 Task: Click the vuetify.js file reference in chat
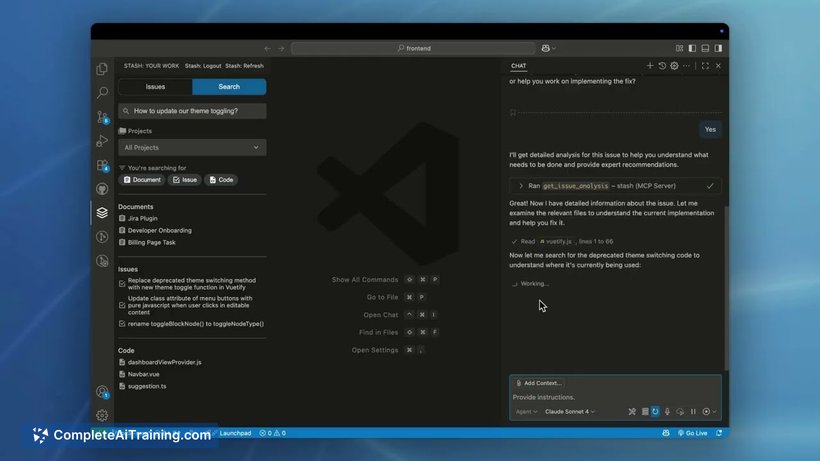pyautogui.click(x=556, y=241)
